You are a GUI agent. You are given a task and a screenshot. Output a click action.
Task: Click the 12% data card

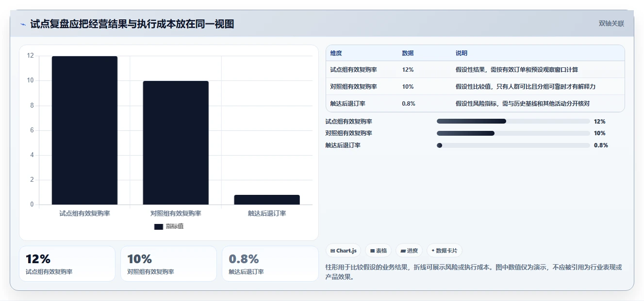point(67,264)
